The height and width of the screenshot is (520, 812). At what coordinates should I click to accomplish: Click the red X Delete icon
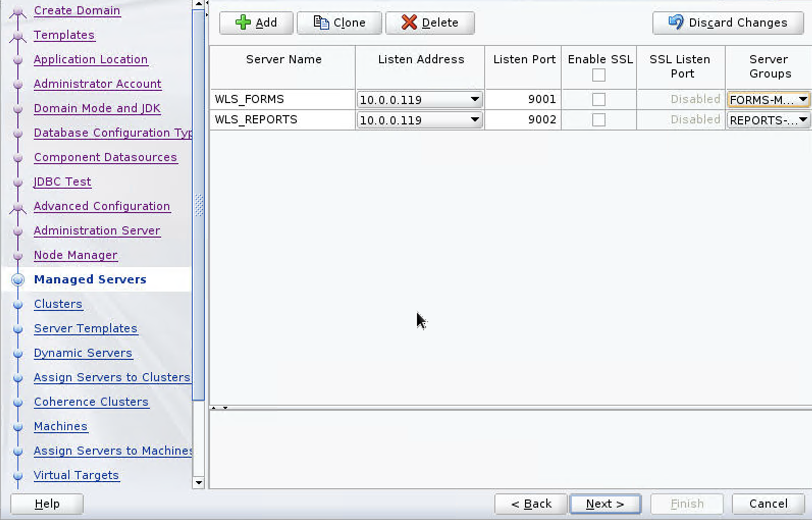pos(409,22)
